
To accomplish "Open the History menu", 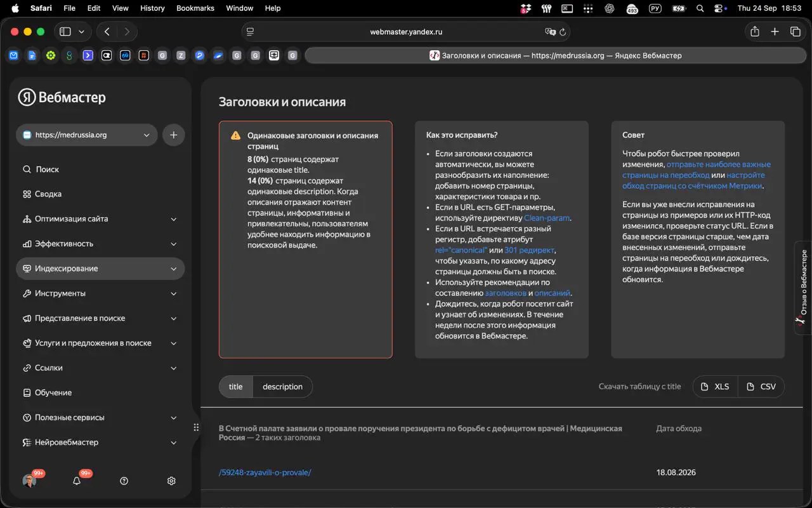I will (152, 8).
